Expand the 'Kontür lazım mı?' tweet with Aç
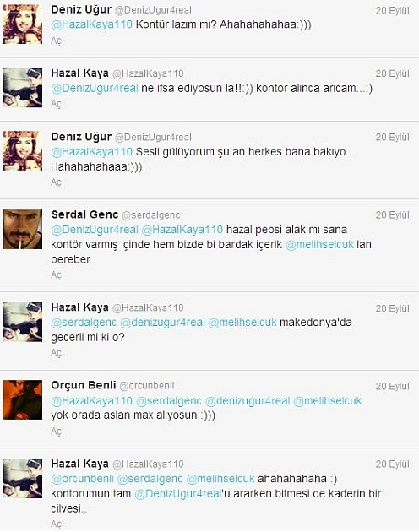The height and width of the screenshot is (532, 419). coord(56,41)
